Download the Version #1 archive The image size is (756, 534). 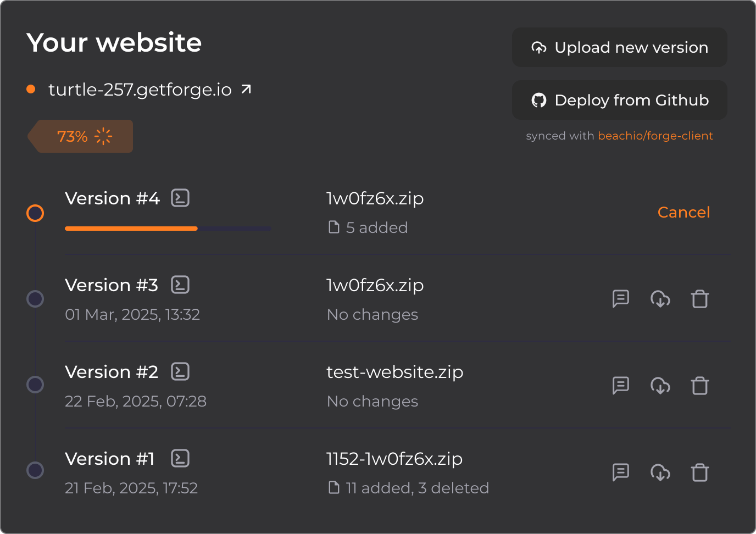(x=660, y=472)
